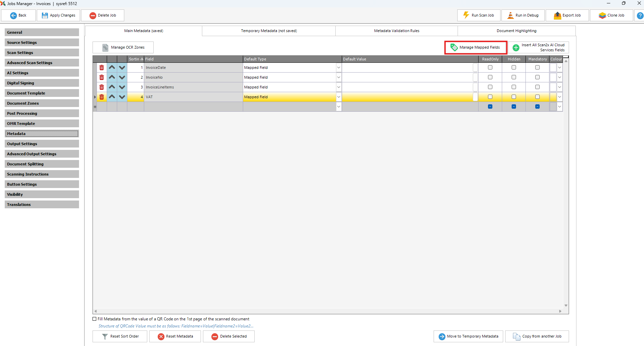Open Manage OCR Zones
The image size is (644, 346).
coord(123,48)
